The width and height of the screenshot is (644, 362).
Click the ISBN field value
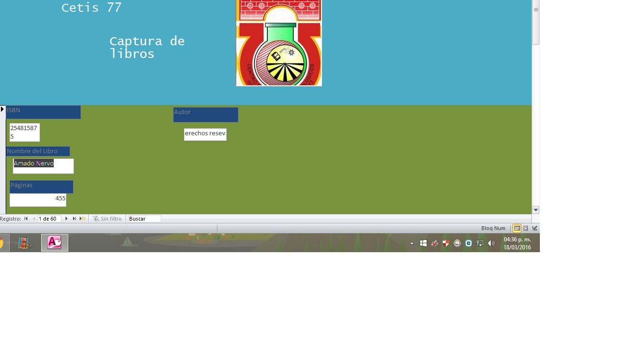[25, 132]
